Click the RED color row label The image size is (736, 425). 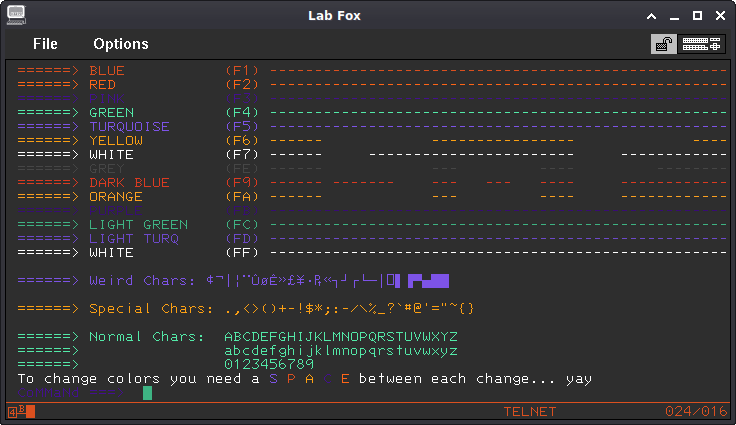(x=102, y=85)
